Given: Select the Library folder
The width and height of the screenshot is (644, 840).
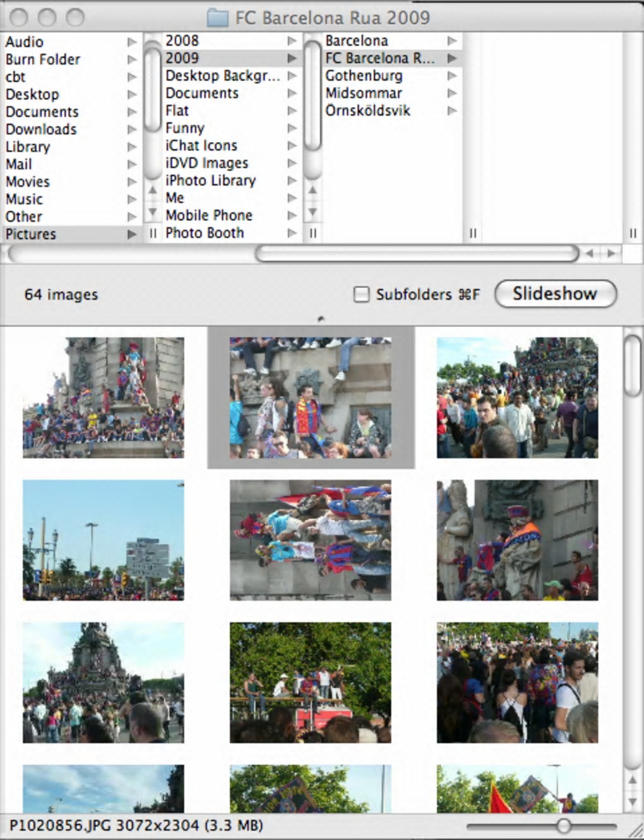Looking at the screenshot, I should coord(28,147).
